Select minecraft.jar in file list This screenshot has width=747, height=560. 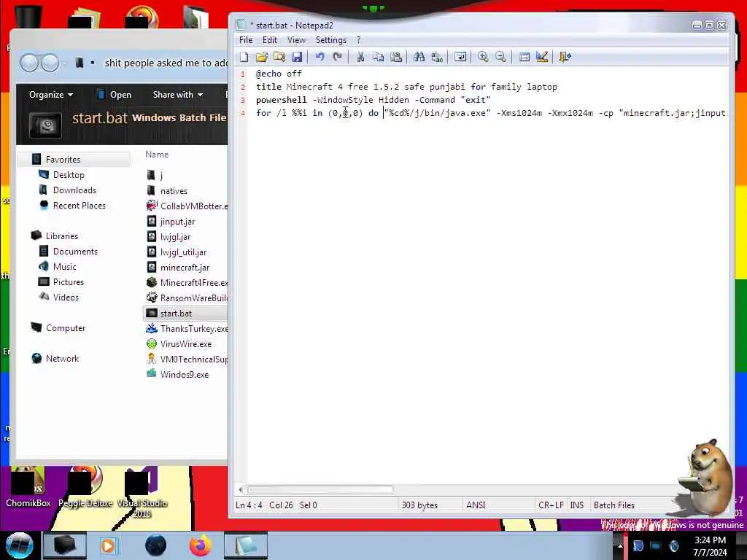[x=185, y=267]
